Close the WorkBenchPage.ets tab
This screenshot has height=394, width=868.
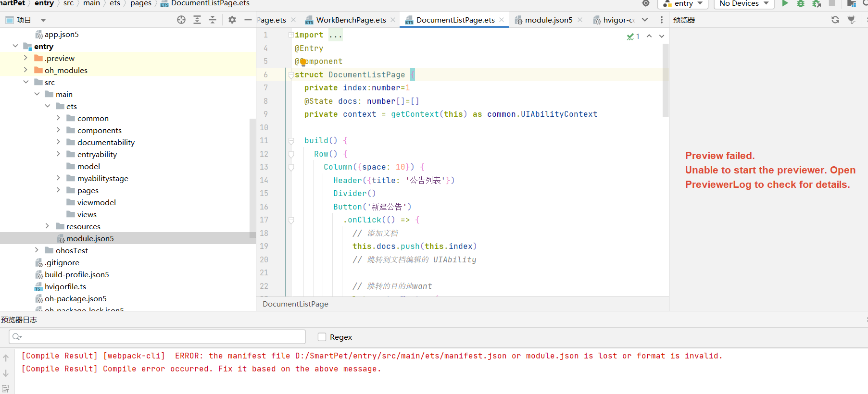point(393,20)
